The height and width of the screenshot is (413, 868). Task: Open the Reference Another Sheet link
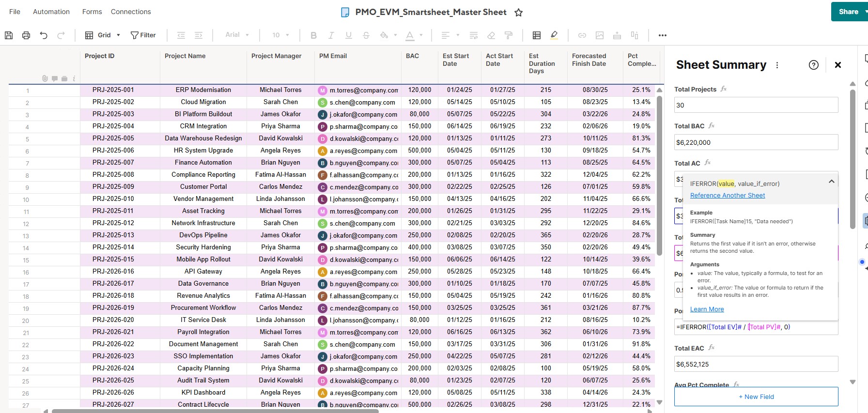[x=728, y=196]
